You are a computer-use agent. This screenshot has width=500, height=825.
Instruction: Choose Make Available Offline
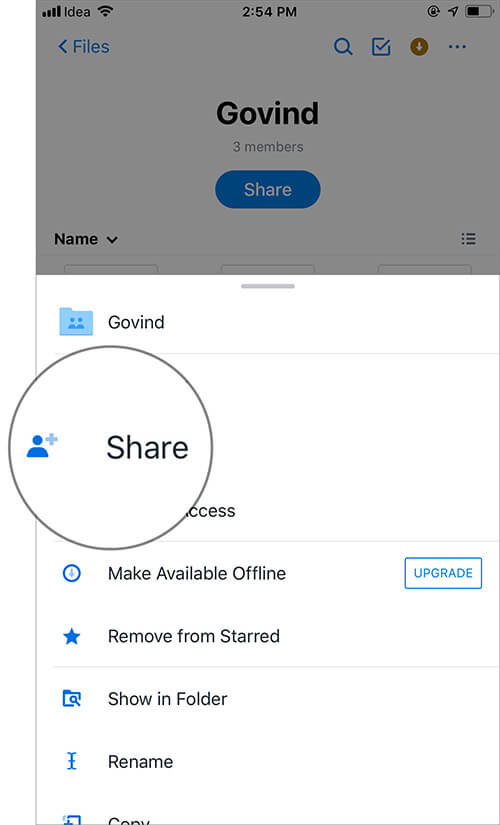(x=197, y=573)
